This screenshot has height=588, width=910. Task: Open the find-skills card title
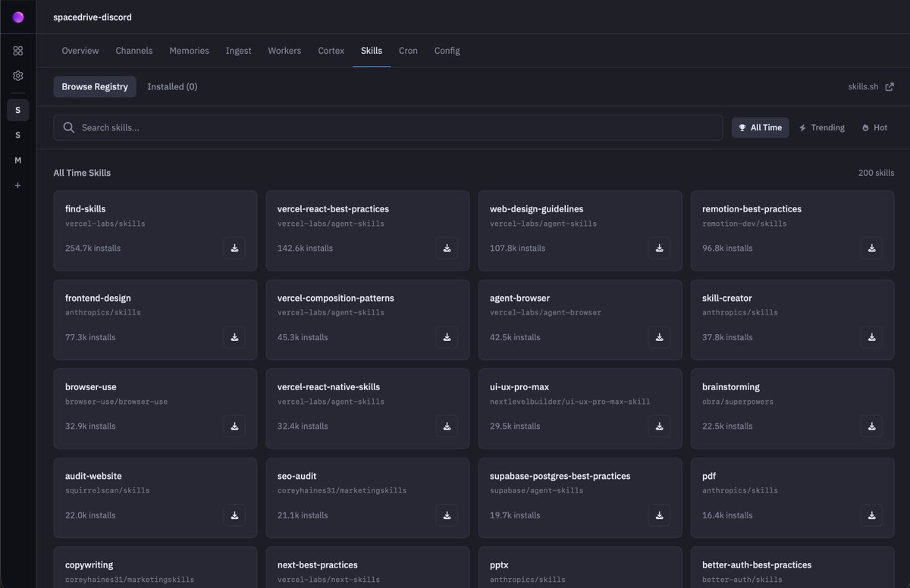click(86, 209)
